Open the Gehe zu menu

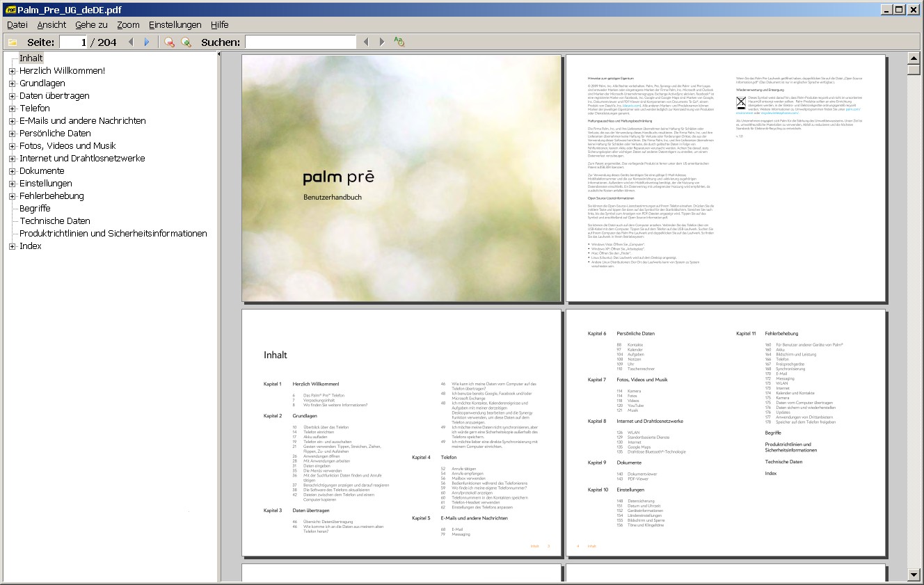90,24
